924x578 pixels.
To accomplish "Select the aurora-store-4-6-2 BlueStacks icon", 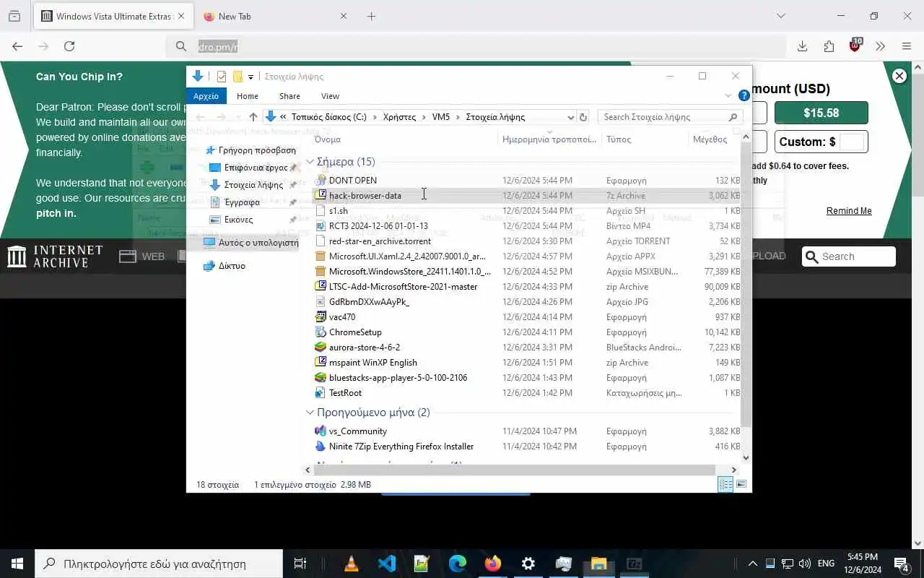I will [321, 347].
